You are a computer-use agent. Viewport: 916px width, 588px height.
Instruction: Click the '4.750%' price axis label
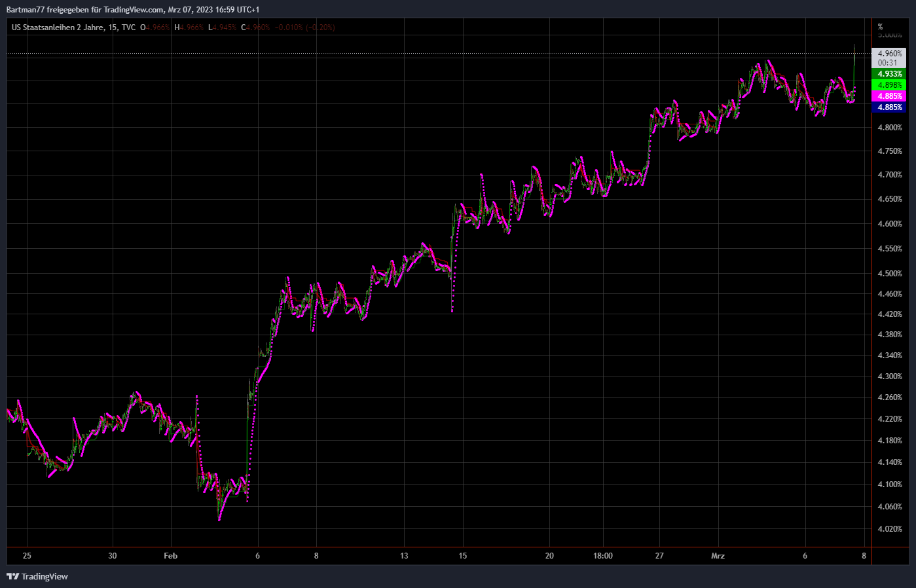[890, 151]
